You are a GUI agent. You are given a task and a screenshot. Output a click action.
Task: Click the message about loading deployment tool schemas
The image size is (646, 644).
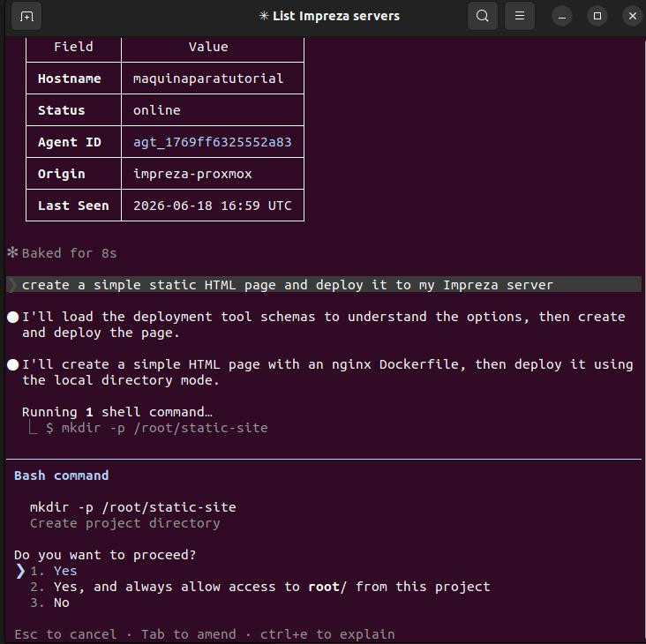click(x=323, y=325)
